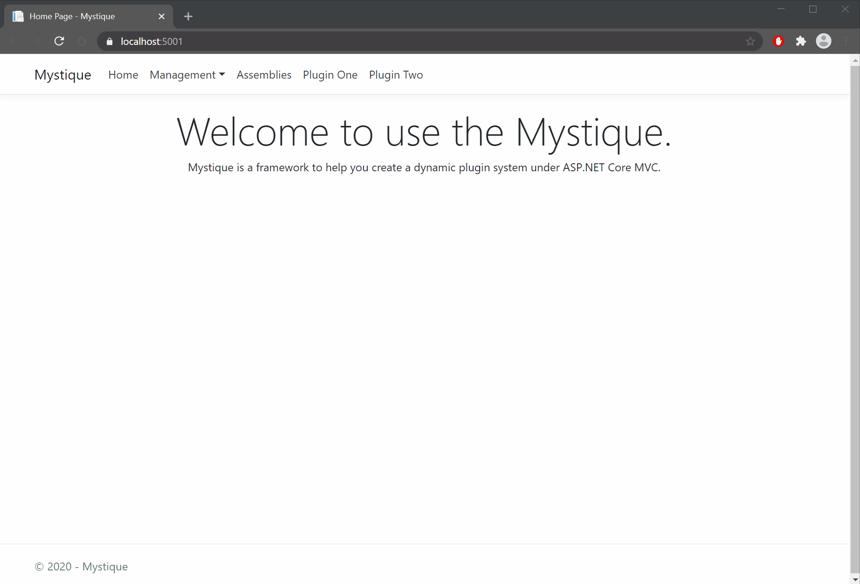Bookmark this page with the star icon

click(x=750, y=41)
